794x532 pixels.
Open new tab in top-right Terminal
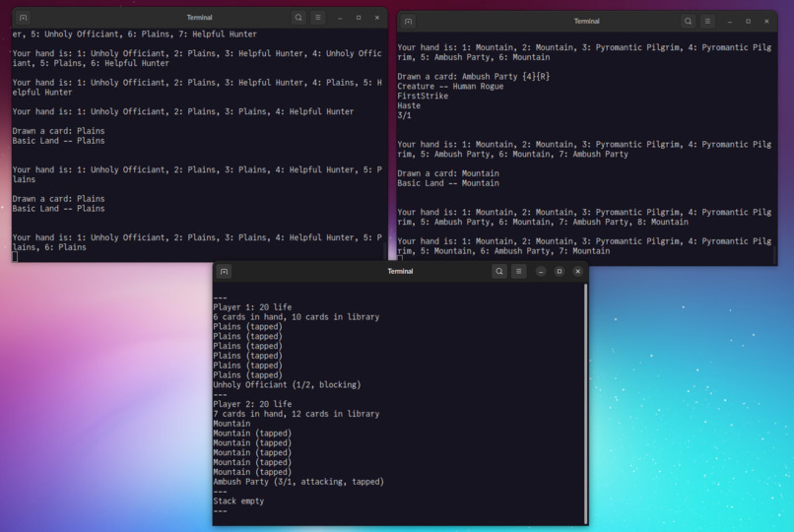[x=408, y=22]
